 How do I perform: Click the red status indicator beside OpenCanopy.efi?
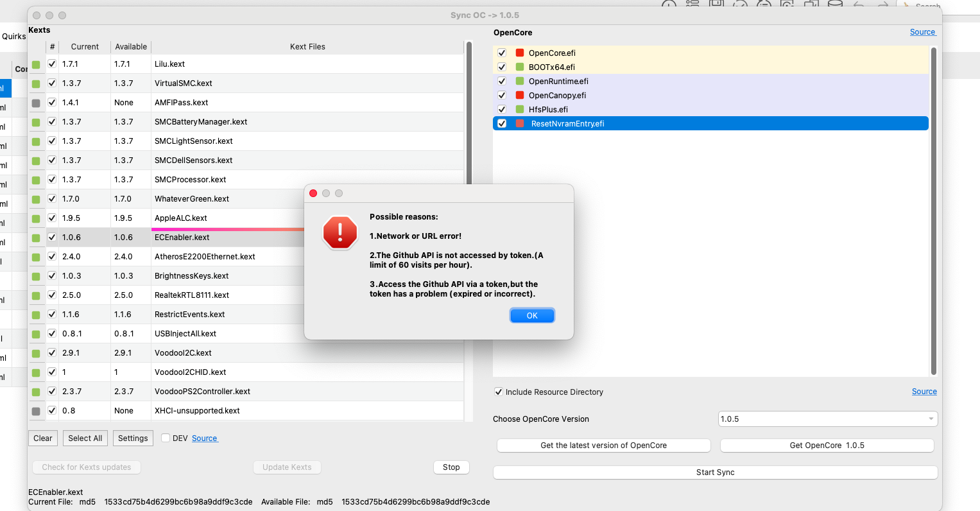click(520, 96)
